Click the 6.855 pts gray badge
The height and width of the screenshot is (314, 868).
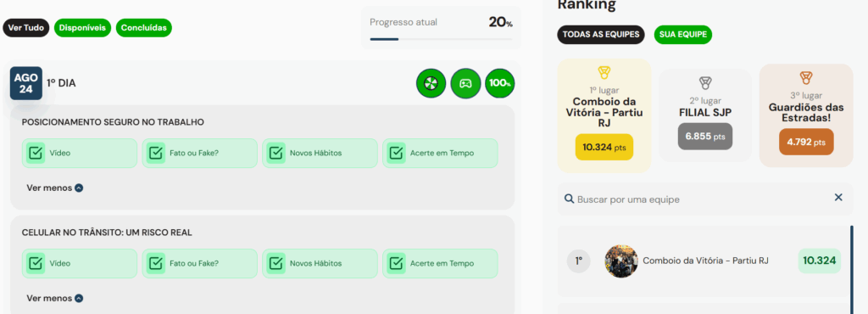[x=705, y=137]
